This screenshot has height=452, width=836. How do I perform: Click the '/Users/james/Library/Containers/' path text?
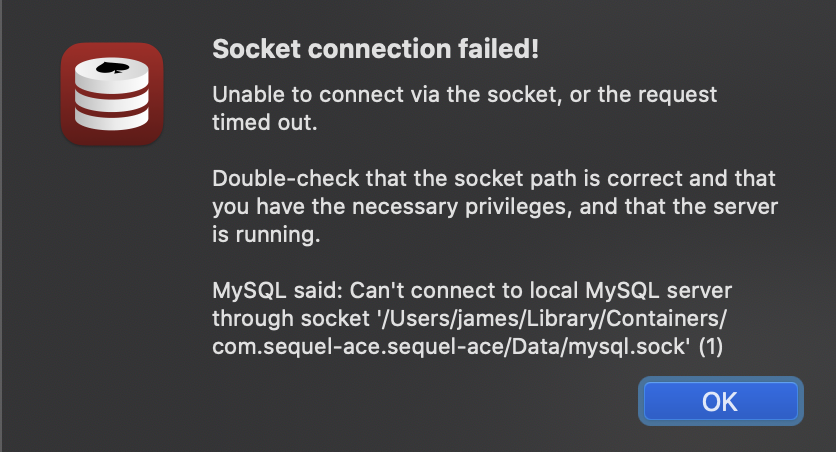click(x=551, y=319)
